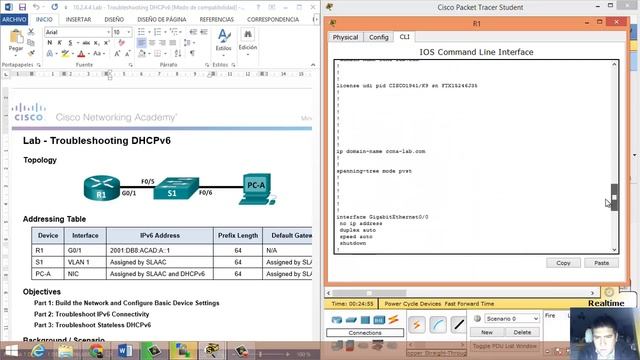640x360 pixels.
Task: Toggle bold (N) formatting
Action: [x=49, y=42]
